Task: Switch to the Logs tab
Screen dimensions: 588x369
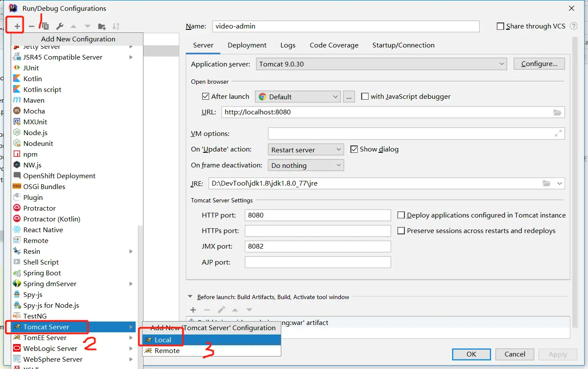Action: tap(288, 45)
